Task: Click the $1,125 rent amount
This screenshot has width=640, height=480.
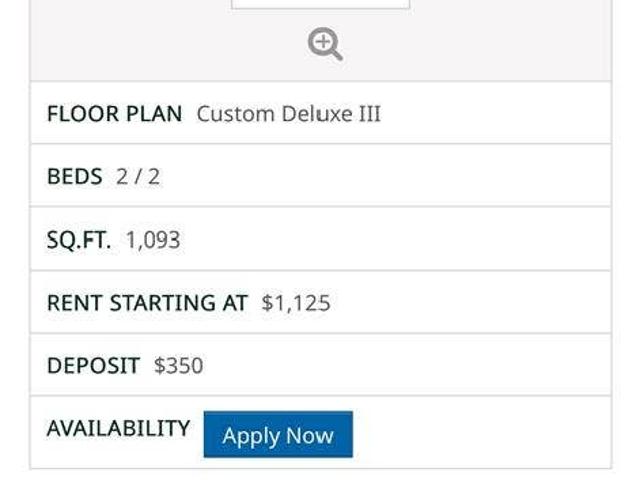Action: pos(296,303)
